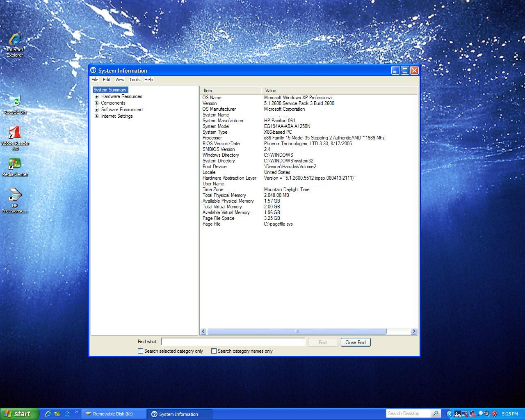Click the desktop search magnifier tray icon
The image size is (525, 420).
coord(480,414)
